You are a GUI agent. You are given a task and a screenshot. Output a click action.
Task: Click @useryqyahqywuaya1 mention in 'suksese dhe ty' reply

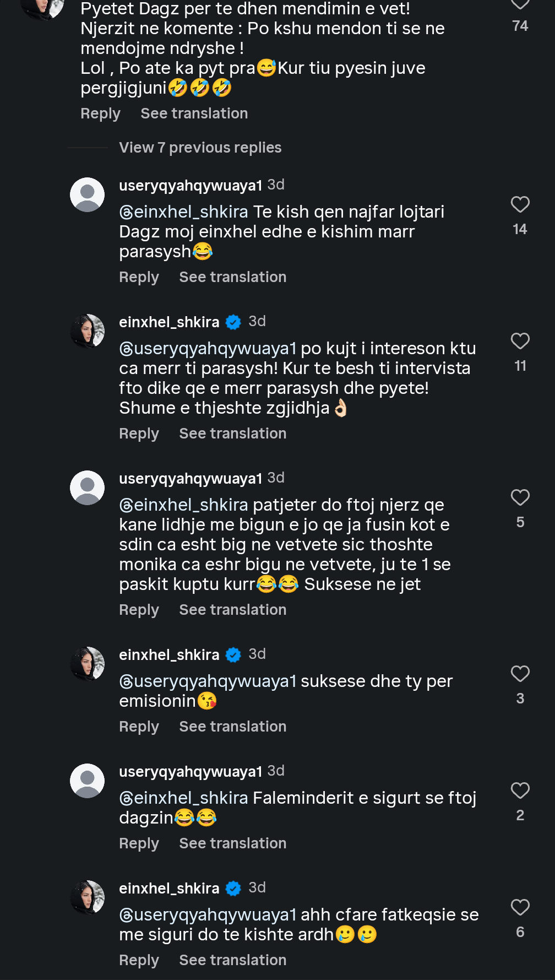pos(208,681)
